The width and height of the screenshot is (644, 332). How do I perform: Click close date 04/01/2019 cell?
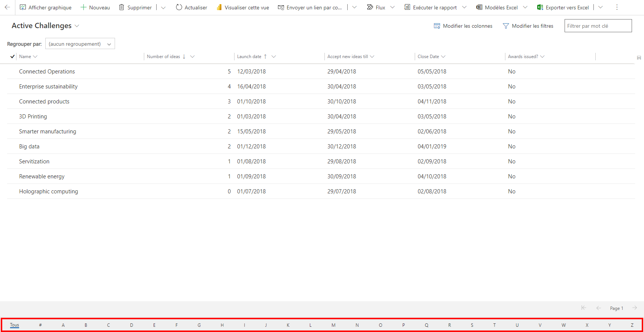(432, 147)
